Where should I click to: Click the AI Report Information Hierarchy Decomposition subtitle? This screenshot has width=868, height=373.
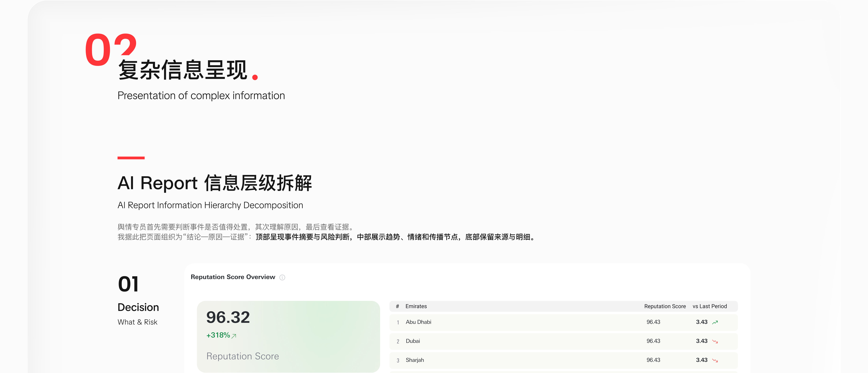coord(210,205)
